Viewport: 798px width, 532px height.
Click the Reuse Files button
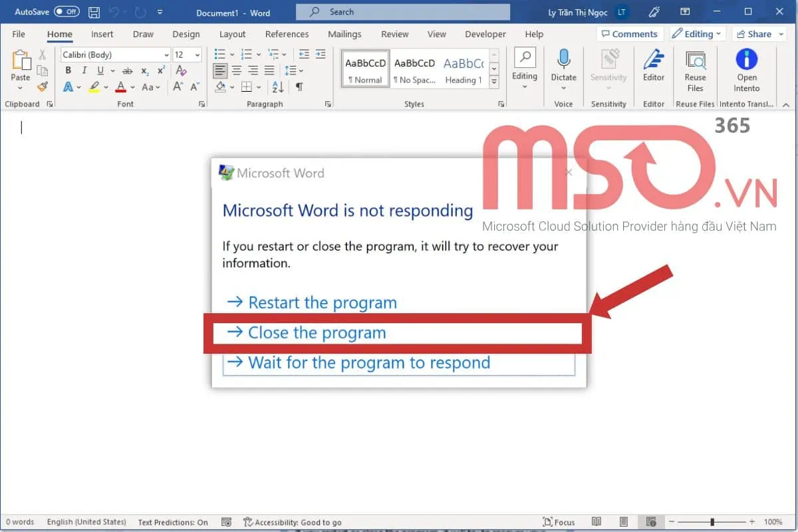696,70
